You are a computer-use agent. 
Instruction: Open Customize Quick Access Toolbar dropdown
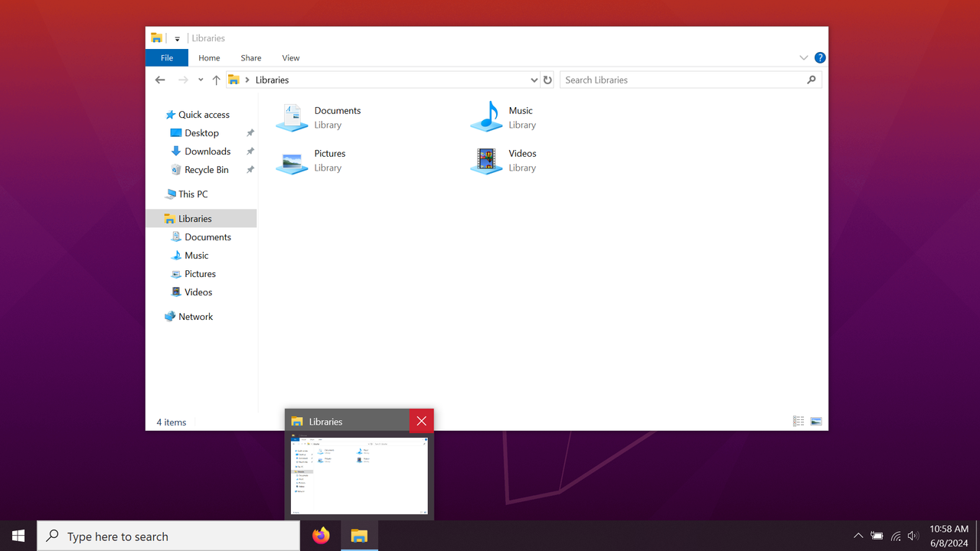click(x=177, y=38)
